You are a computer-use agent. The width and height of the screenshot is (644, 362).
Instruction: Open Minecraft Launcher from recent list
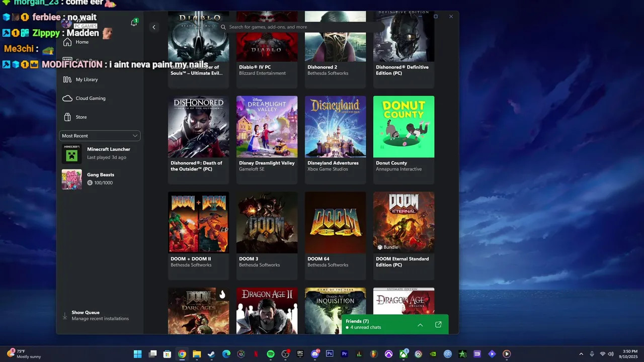100,153
